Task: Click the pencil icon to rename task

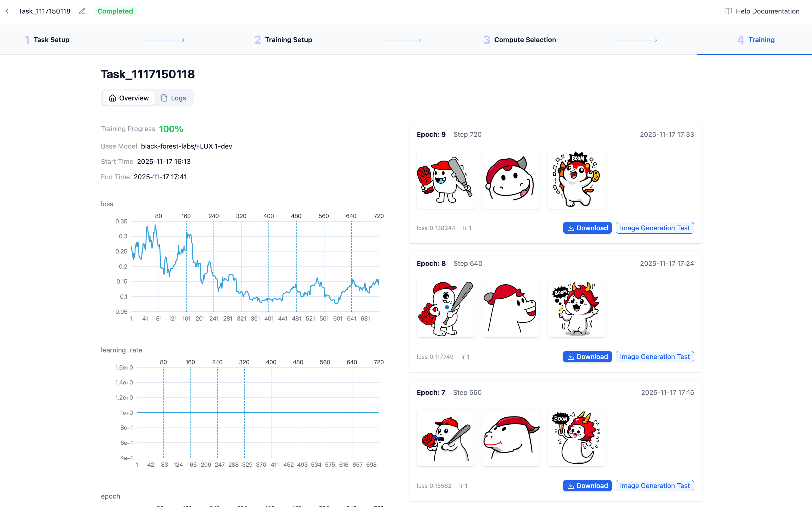Action: coord(82,11)
